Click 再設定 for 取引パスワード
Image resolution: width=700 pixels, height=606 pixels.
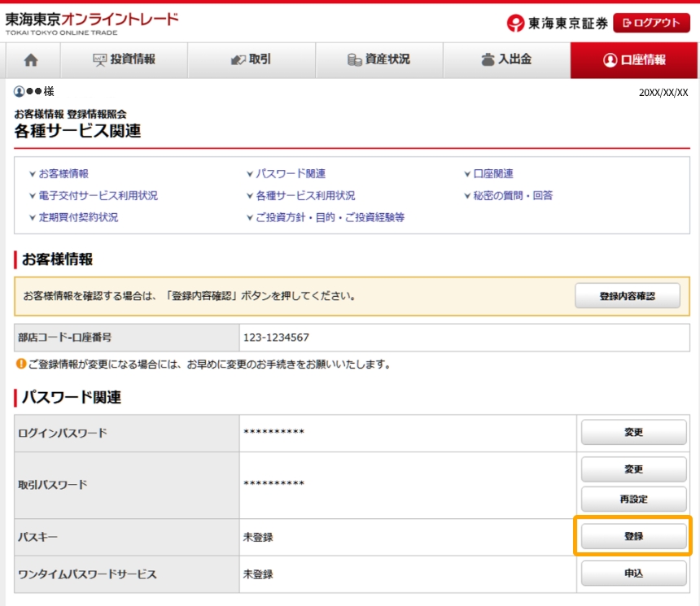[x=633, y=499]
